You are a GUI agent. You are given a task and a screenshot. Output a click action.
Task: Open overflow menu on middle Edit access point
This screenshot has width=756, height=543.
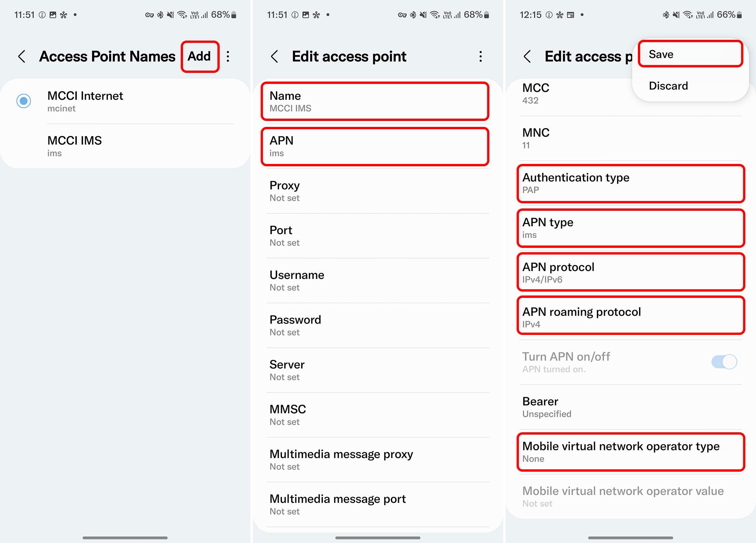tap(480, 56)
